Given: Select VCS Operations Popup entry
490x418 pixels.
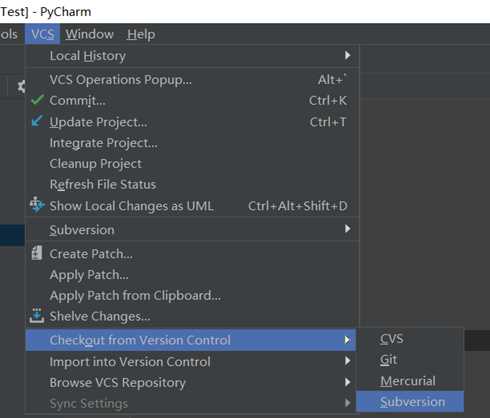Looking at the screenshot, I should click(192, 80).
